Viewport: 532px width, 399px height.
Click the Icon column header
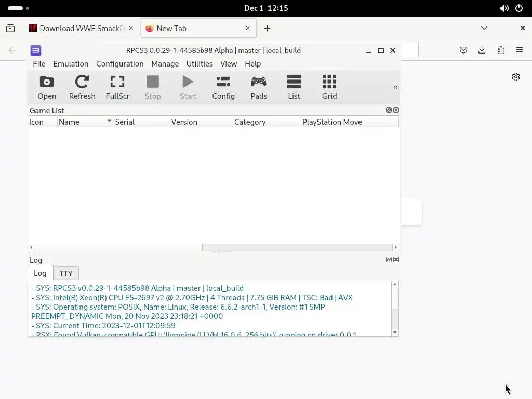coord(43,122)
